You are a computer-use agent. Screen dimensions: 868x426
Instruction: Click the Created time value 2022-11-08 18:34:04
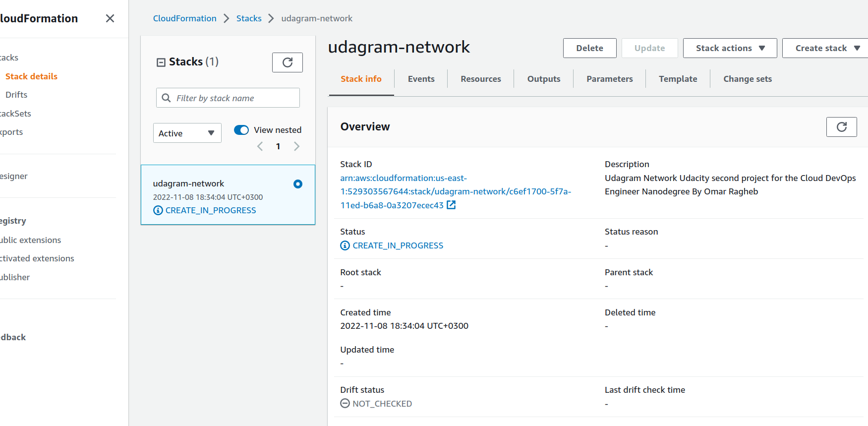[x=404, y=326]
